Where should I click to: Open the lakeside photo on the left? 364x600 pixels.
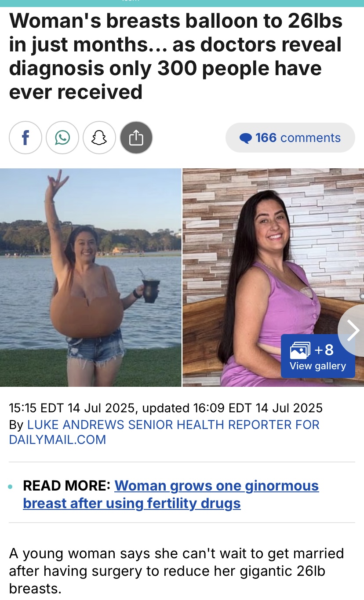click(91, 277)
